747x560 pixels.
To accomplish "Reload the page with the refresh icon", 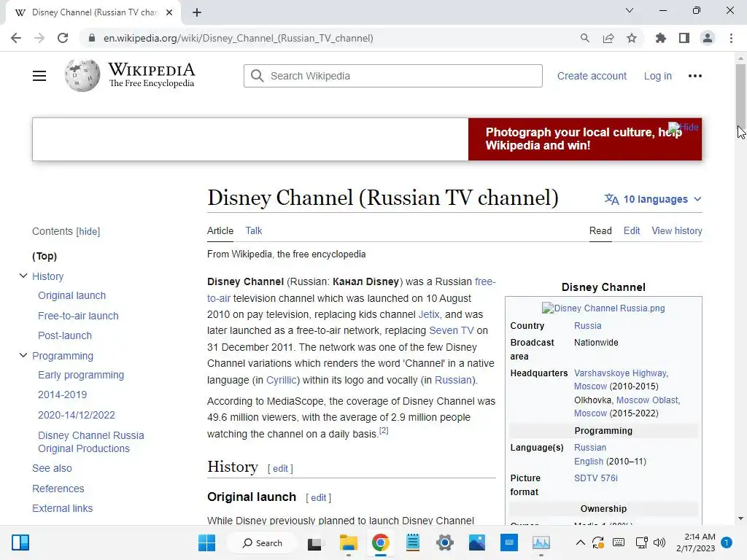I will tap(63, 38).
